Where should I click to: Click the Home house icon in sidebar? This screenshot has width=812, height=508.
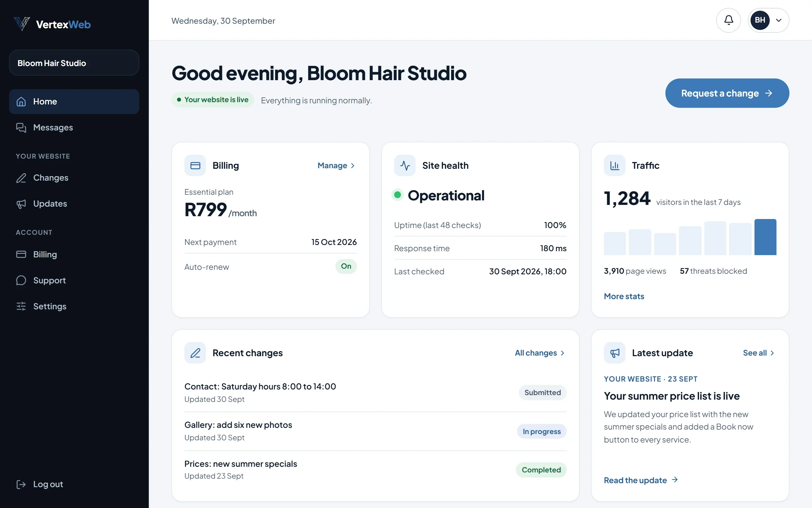point(21,102)
